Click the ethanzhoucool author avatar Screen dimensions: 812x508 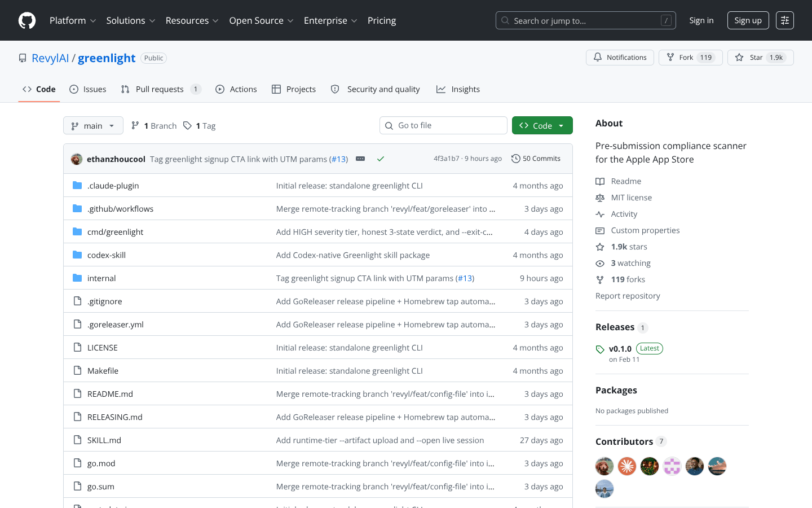point(77,159)
